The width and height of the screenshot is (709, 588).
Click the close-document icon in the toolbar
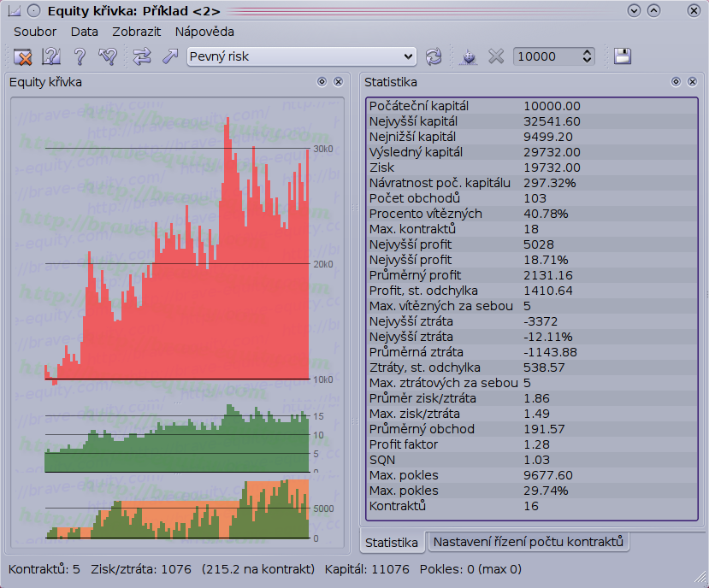[x=23, y=56]
